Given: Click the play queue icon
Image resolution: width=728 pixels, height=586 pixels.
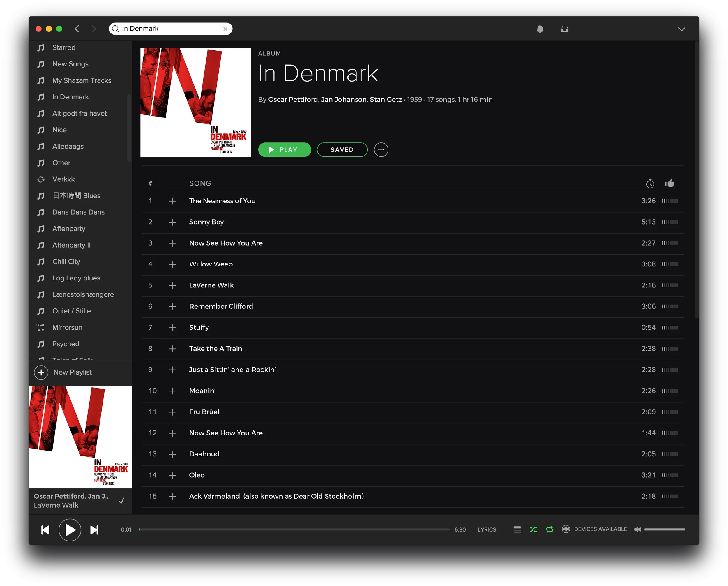Looking at the screenshot, I should [x=517, y=529].
